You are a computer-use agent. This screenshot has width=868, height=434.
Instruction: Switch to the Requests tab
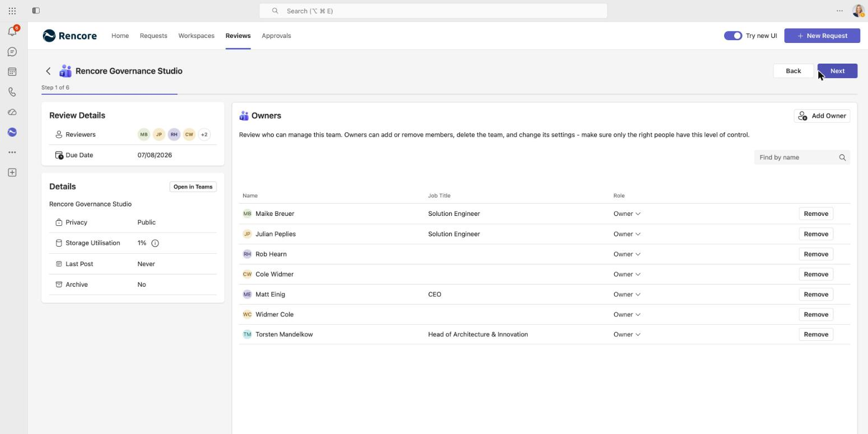coord(153,36)
